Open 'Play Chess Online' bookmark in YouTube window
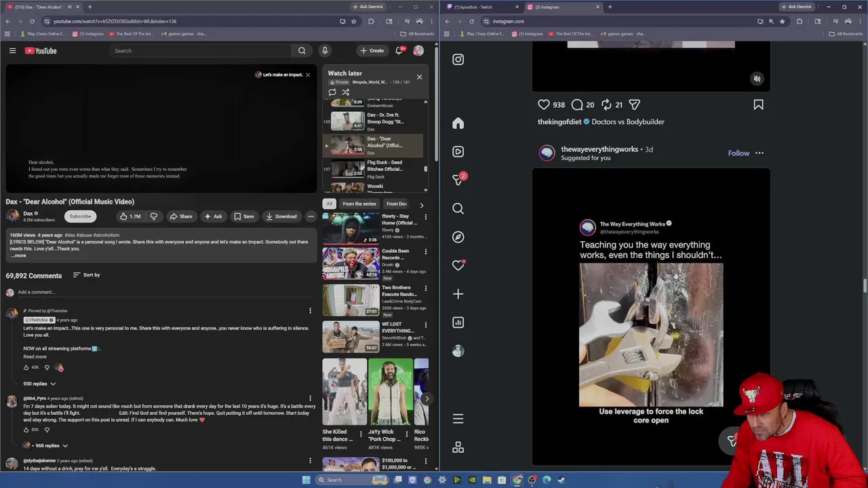868x488 pixels. pyautogui.click(x=43, y=34)
